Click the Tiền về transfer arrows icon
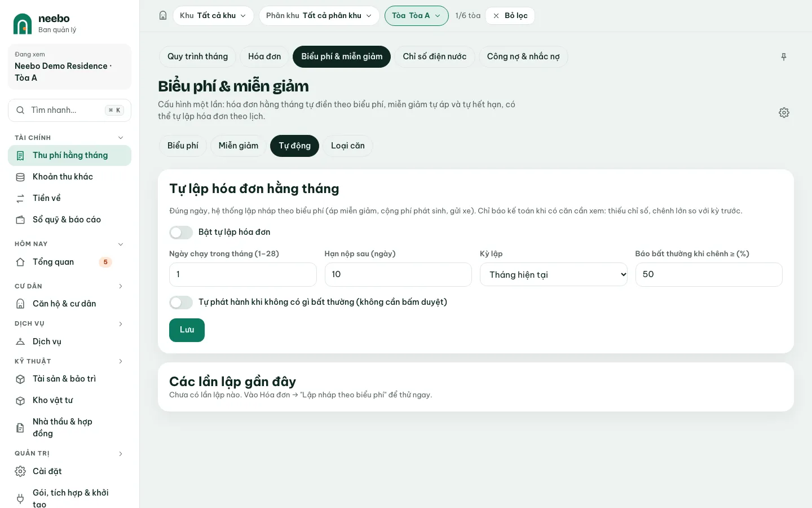This screenshot has width=812, height=508. point(20,199)
